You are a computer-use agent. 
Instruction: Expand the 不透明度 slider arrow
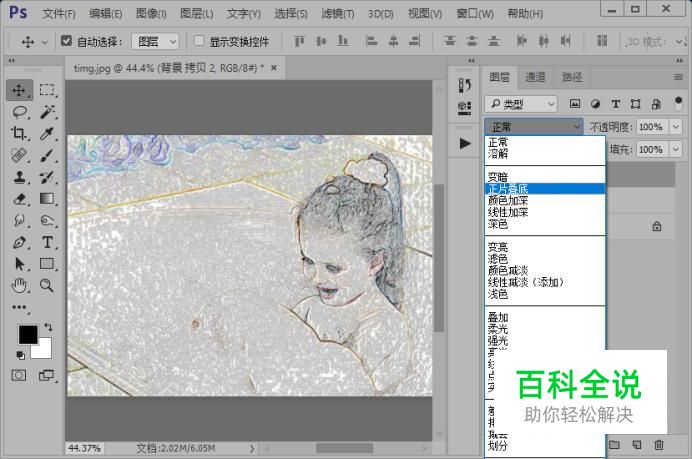click(x=676, y=127)
